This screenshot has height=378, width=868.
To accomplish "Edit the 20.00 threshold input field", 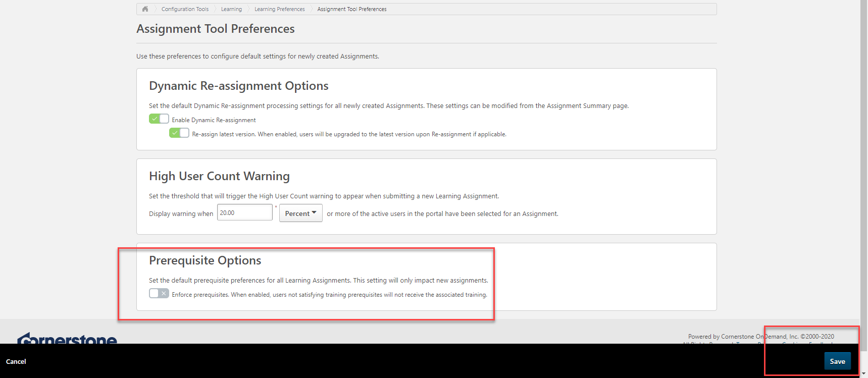I will [245, 212].
